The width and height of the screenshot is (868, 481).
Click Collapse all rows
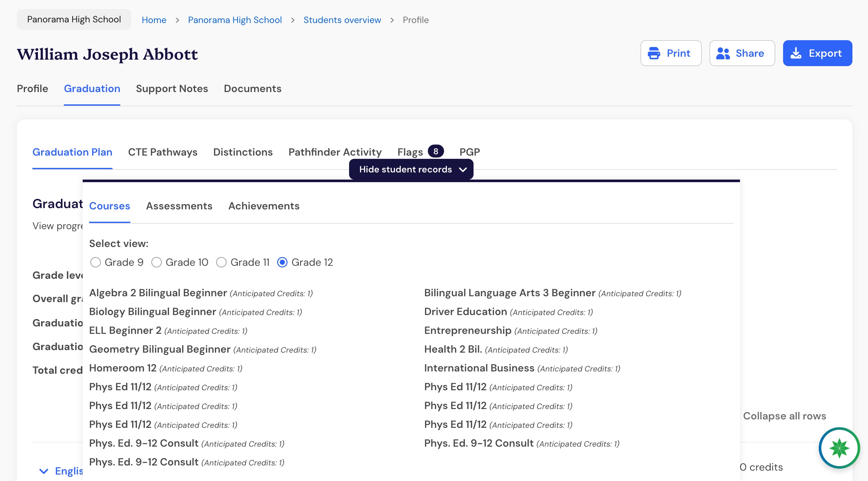[x=784, y=416]
